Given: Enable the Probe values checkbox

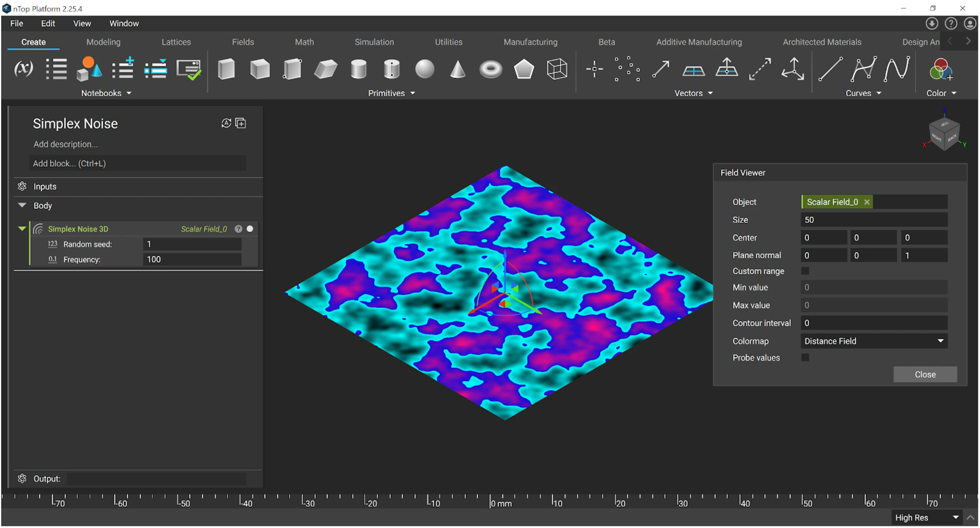Looking at the screenshot, I should (806, 358).
